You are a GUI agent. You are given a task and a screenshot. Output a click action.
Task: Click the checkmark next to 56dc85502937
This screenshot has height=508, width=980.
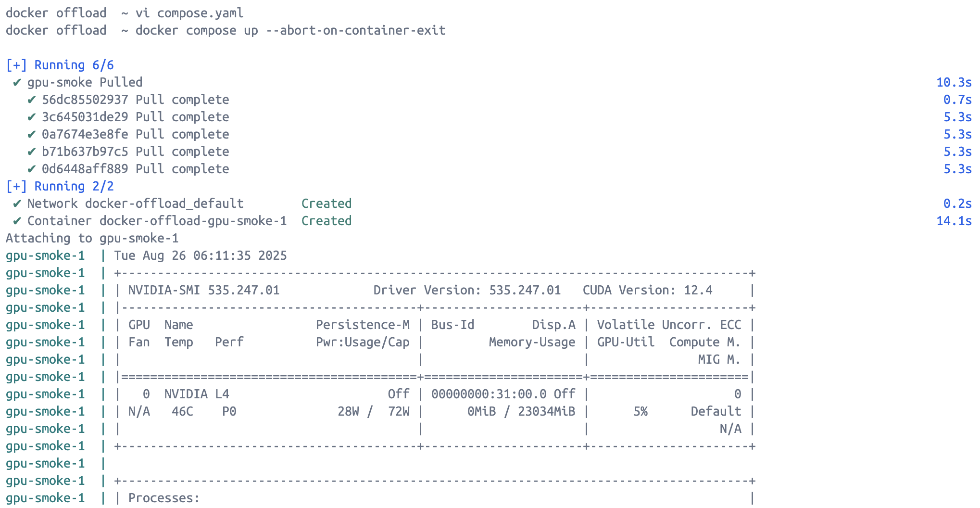pyautogui.click(x=31, y=100)
